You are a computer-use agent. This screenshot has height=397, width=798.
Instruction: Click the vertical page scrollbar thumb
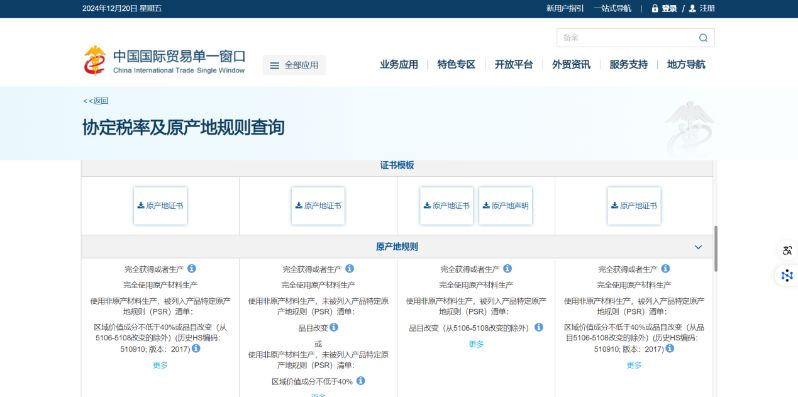(x=715, y=248)
